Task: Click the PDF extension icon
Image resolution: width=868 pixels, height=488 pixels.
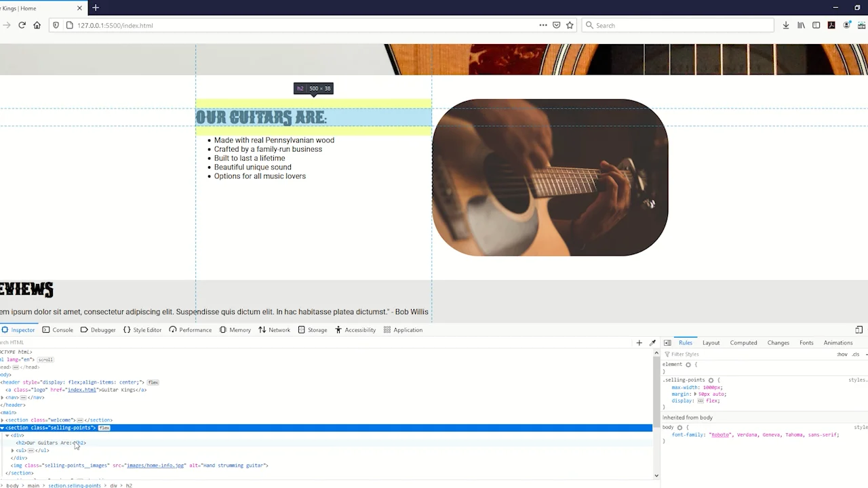Action: click(x=831, y=25)
